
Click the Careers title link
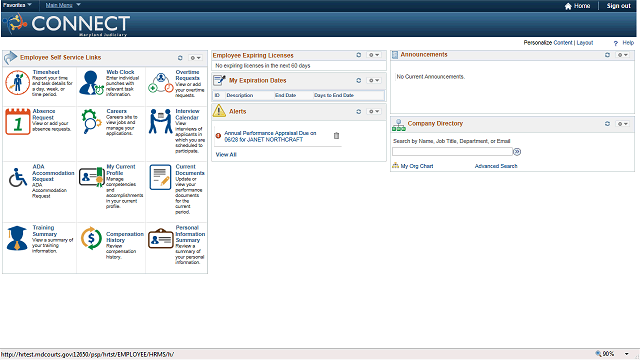pos(116,111)
